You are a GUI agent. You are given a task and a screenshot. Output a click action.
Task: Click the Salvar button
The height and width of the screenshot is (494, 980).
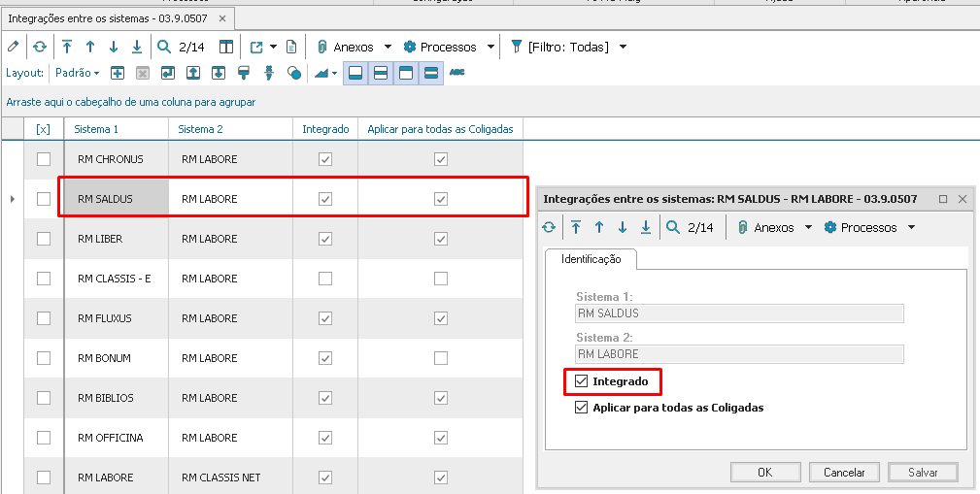923,472
